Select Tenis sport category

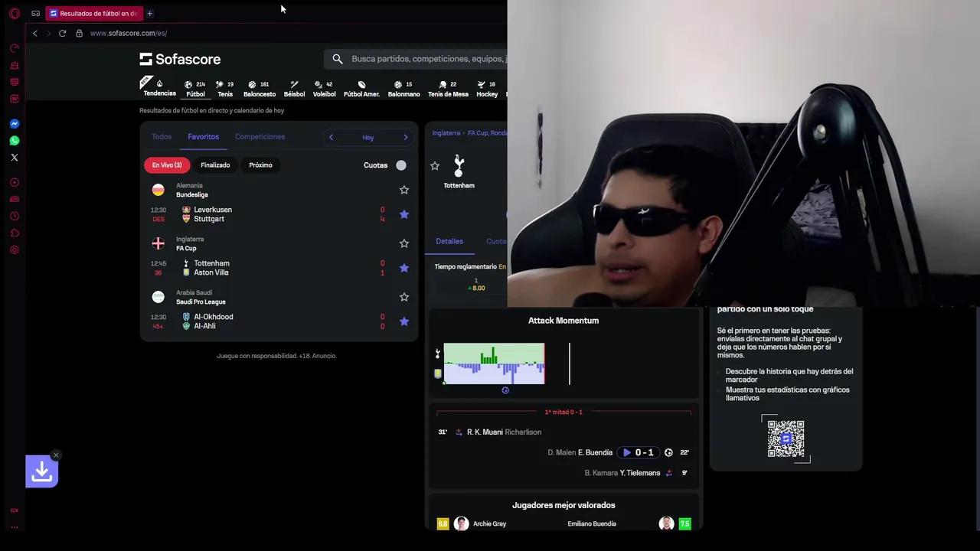point(225,89)
